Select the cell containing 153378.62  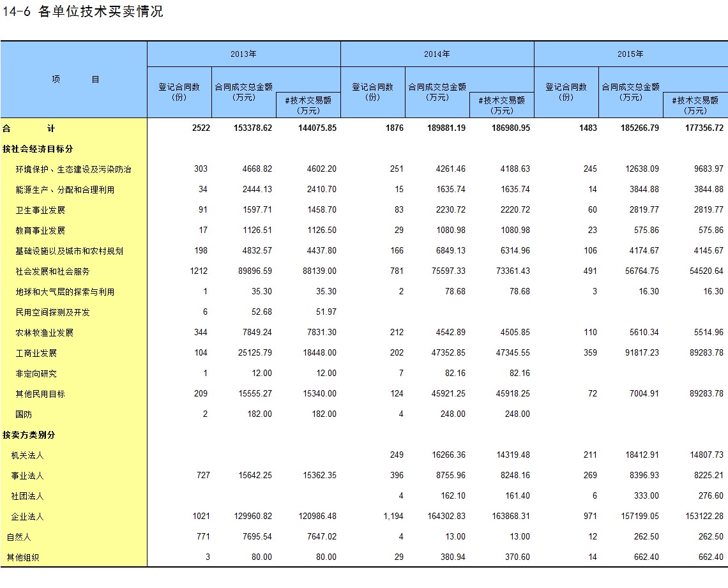(253, 128)
